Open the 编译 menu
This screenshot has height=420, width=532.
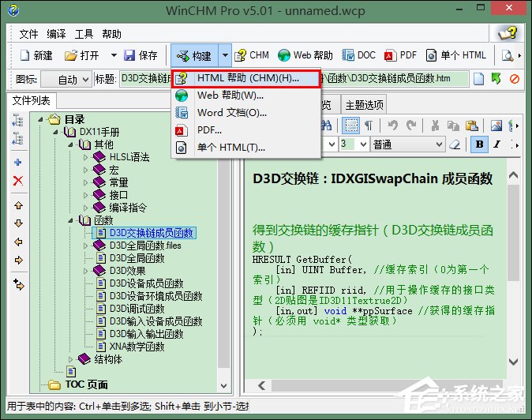point(56,34)
